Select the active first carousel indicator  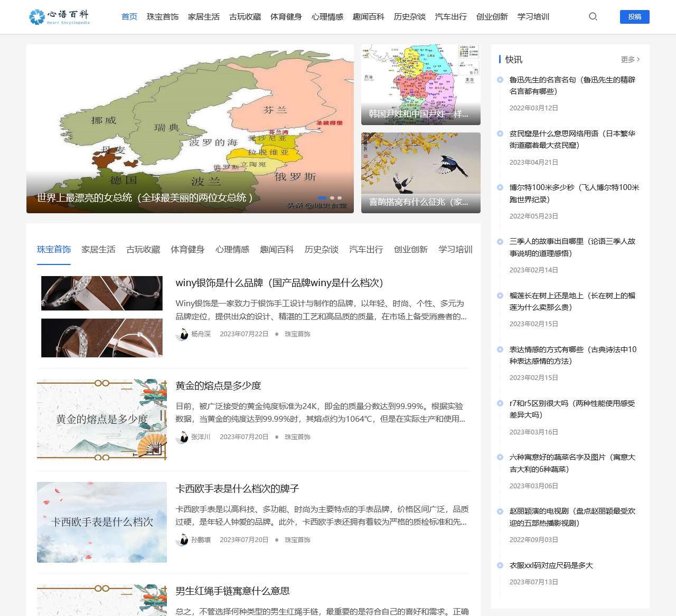[x=322, y=198]
